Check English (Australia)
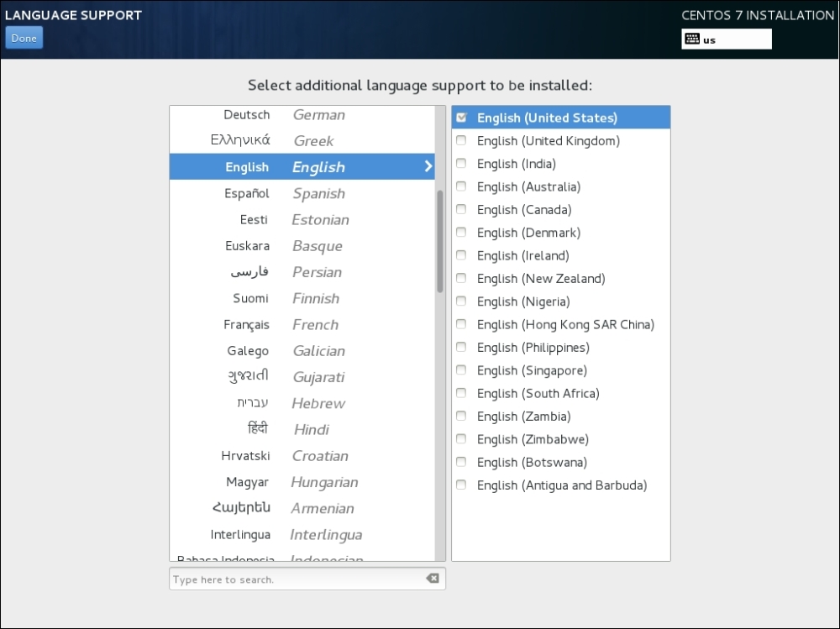The width and height of the screenshot is (840, 629). [x=461, y=186]
